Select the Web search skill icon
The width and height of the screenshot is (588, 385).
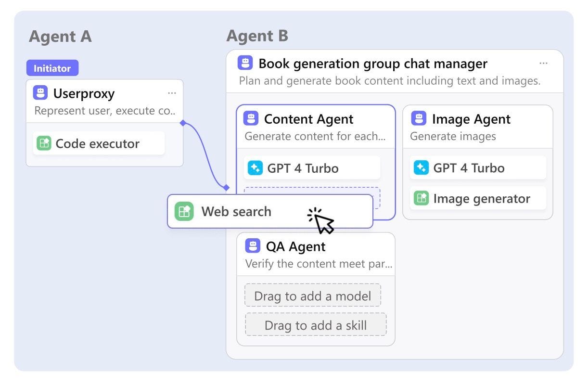click(x=184, y=211)
